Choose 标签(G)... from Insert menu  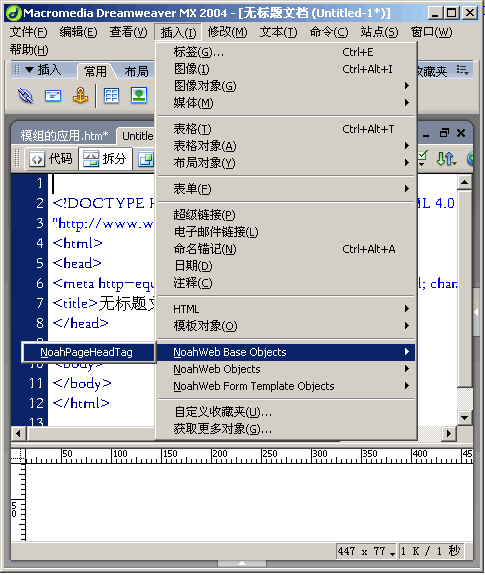(287, 52)
